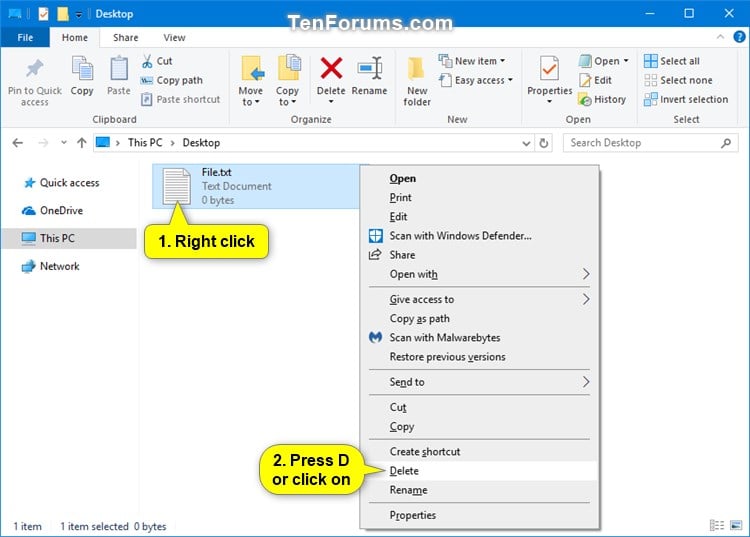Screen dimensions: 750x537
Task: Choose Cut in the context menu
Action: [x=479, y=407]
